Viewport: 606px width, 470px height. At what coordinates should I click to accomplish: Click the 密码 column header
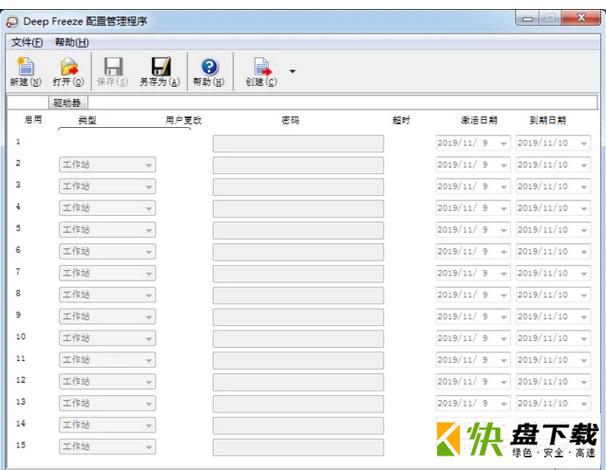point(290,120)
